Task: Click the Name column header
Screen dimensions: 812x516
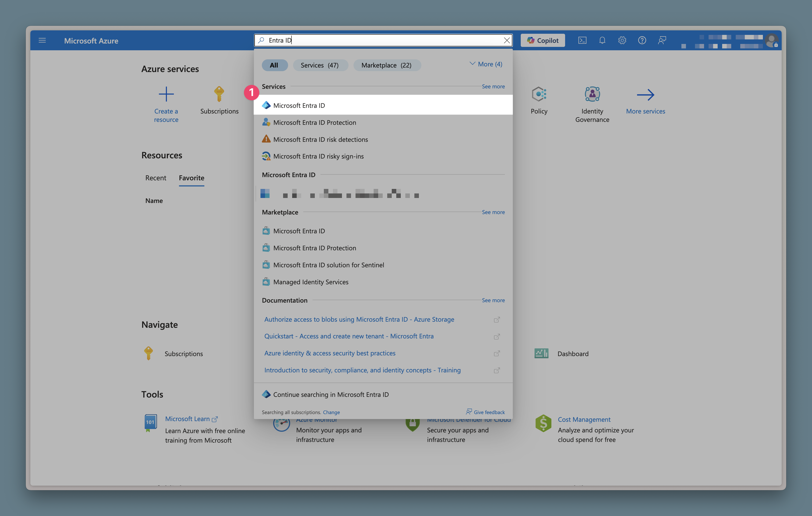Action: (x=154, y=200)
